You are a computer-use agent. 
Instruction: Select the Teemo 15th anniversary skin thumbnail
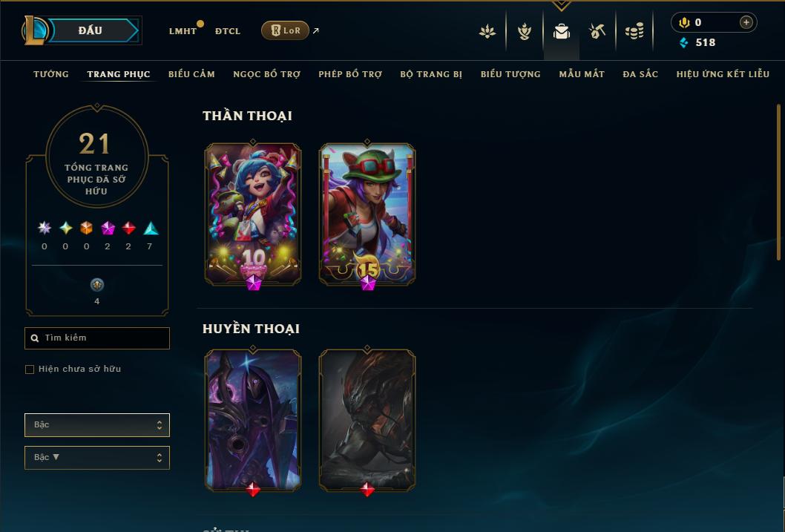tap(367, 214)
